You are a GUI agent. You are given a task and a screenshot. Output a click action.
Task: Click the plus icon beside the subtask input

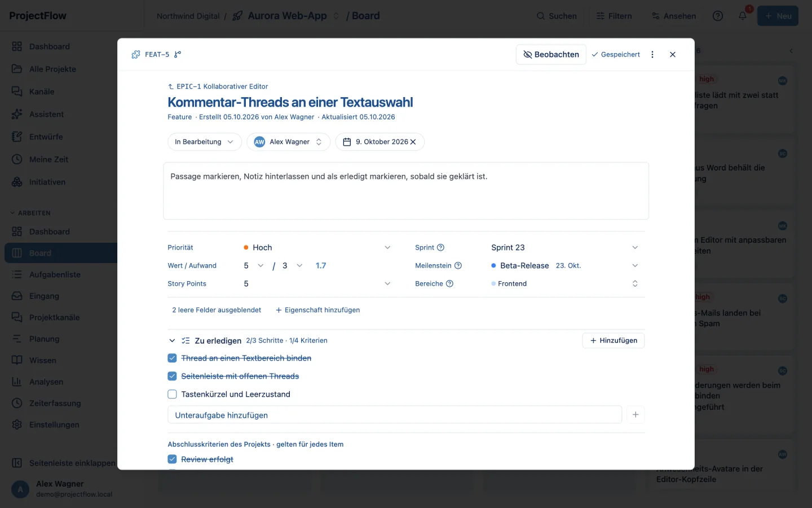pyautogui.click(x=636, y=415)
